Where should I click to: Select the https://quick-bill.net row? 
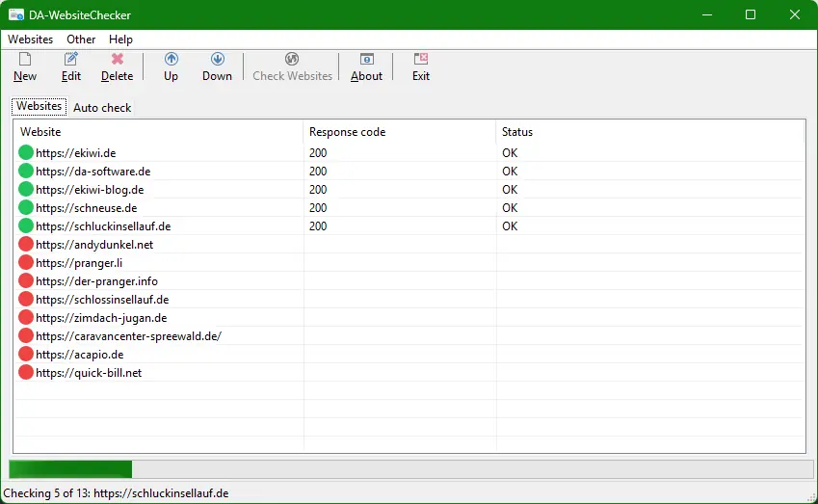(89, 373)
